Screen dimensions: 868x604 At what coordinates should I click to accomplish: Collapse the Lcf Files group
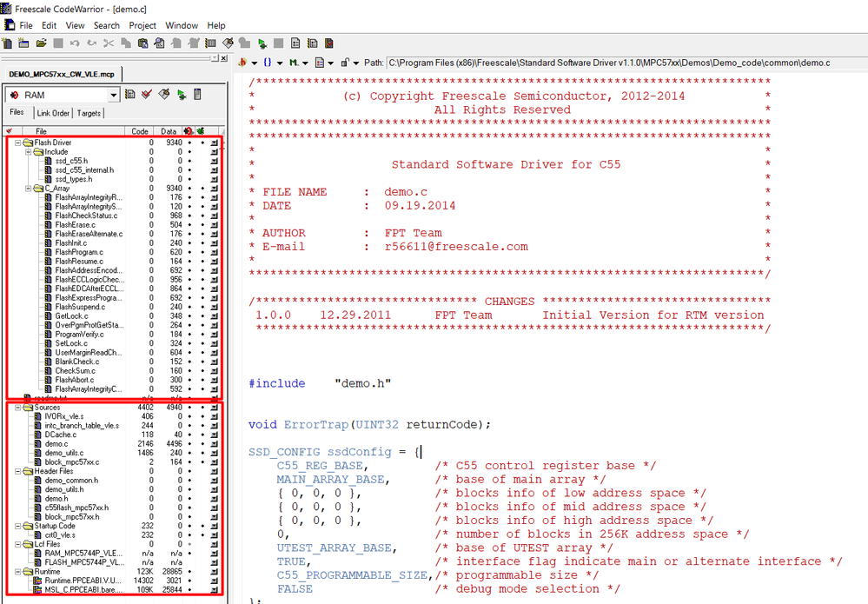(17, 544)
